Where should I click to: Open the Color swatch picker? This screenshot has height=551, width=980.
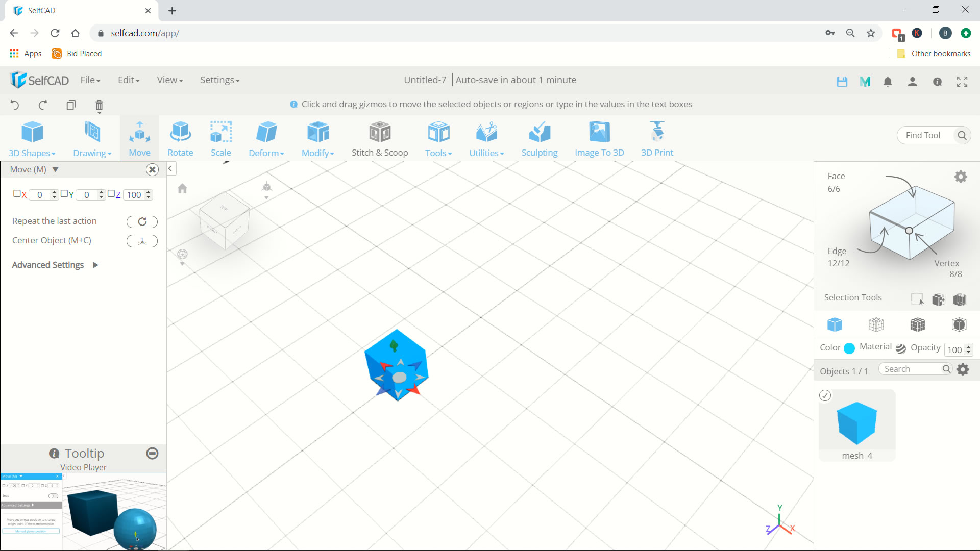click(x=849, y=348)
